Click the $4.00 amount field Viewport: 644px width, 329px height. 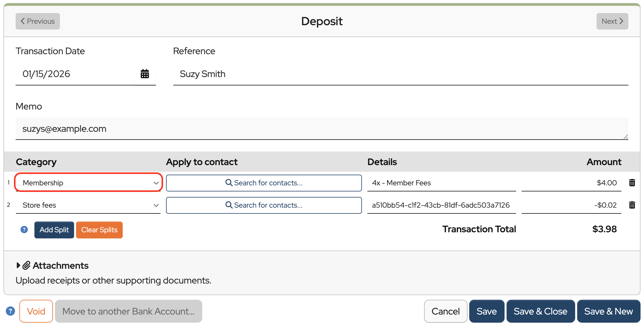571,183
